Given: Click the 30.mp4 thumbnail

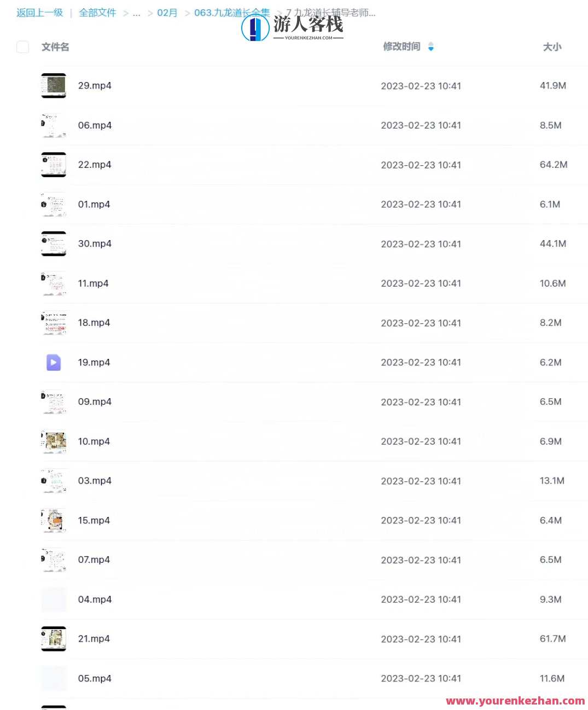Looking at the screenshot, I should coord(54,243).
